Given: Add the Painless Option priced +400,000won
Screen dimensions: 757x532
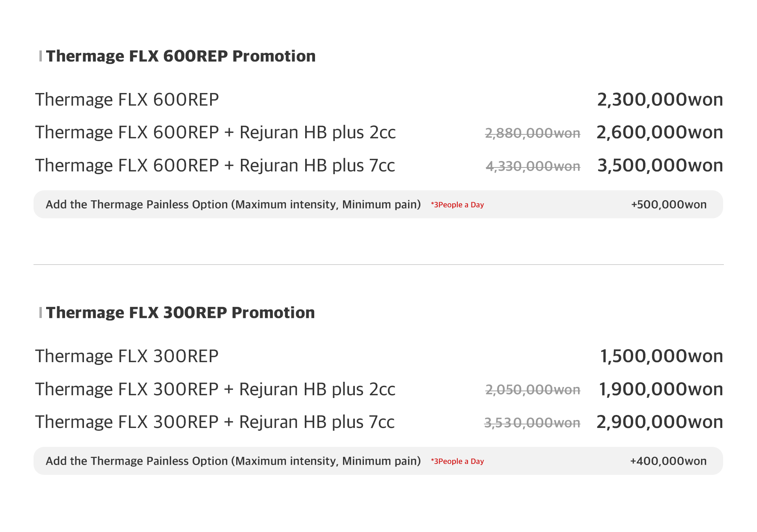Looking at the screenshot, I should (233, 461).
